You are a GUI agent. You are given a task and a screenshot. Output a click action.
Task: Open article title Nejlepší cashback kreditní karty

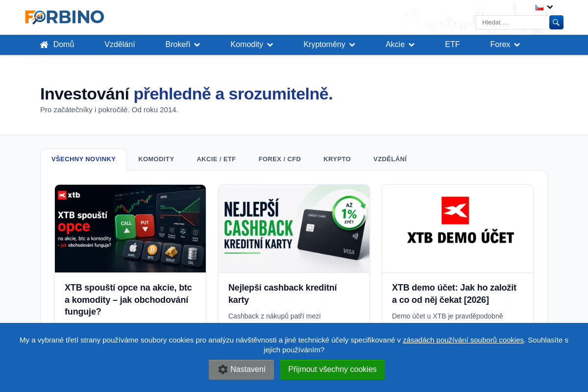point(283,294)
